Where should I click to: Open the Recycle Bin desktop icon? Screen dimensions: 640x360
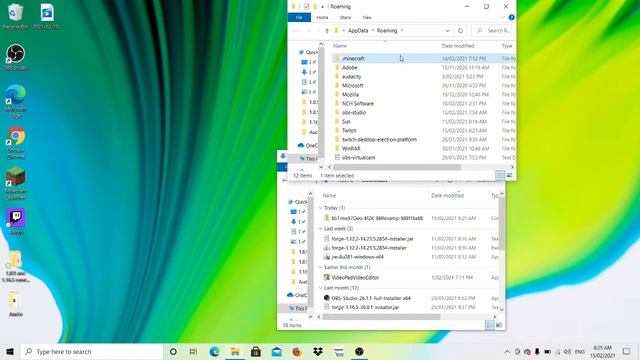tap(16, 16)
